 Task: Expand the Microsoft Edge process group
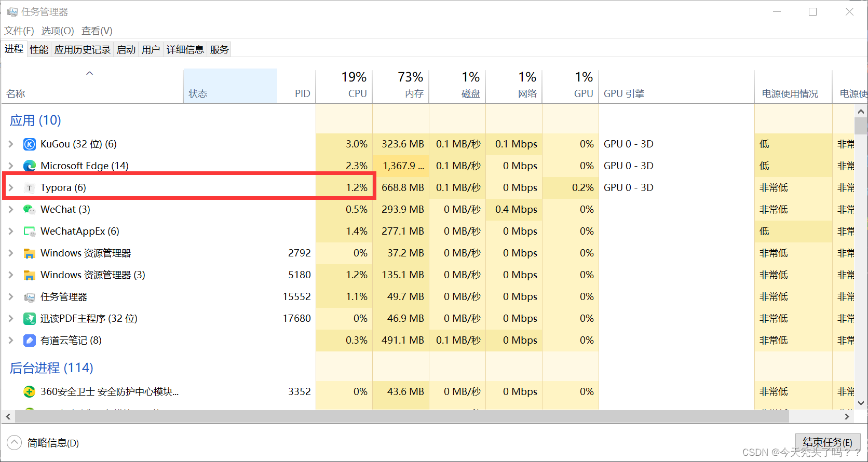11,166
